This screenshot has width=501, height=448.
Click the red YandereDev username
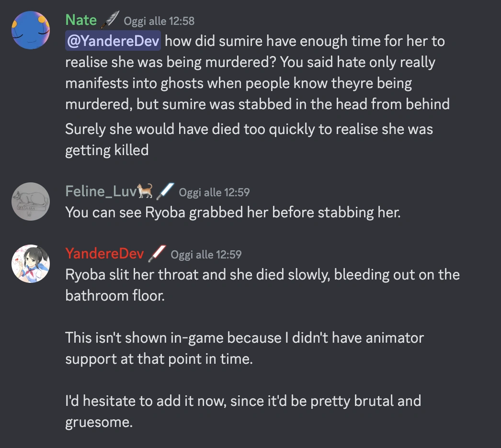coord(105,254)
